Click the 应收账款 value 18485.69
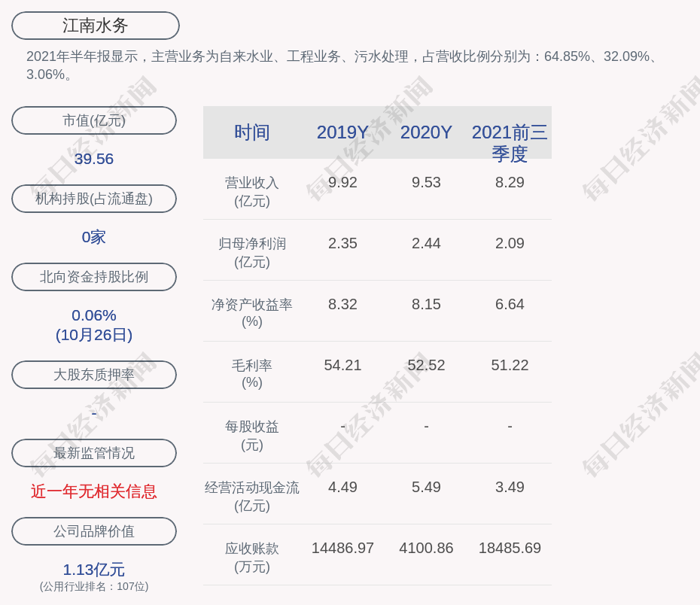This screenshot has width=700, height=605. [510, 548]
